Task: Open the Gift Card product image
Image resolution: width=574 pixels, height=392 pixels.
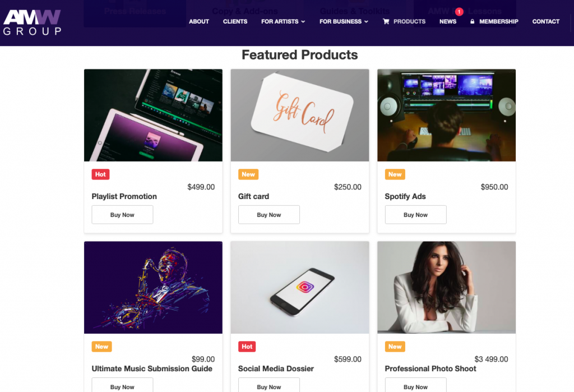Action: click(x=300, y=115)
